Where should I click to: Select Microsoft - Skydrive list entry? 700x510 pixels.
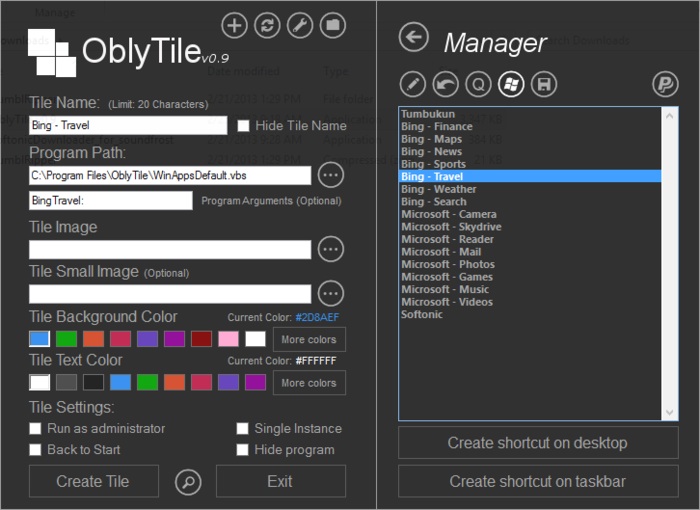click(x=451, y=227)
